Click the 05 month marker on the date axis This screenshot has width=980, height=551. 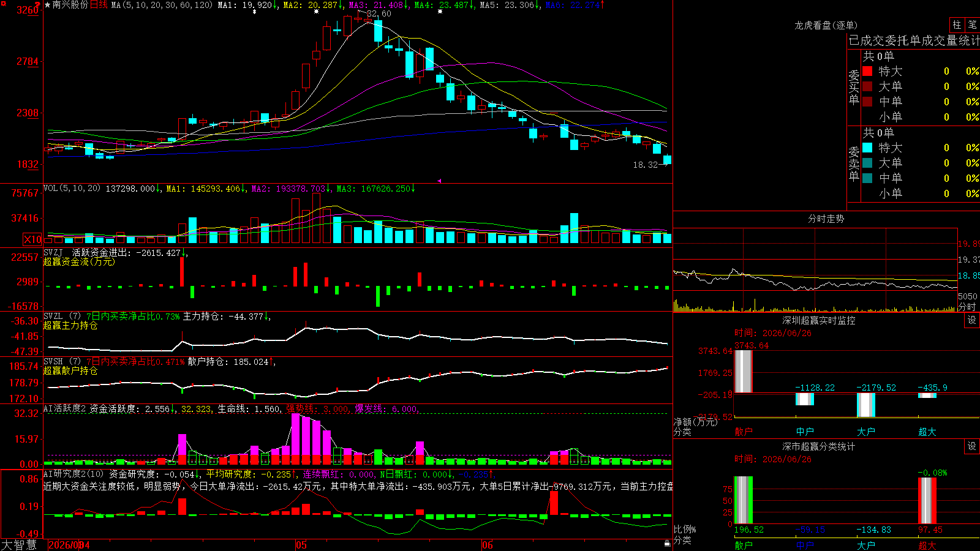pyautogui.click(x=301, y=545)
